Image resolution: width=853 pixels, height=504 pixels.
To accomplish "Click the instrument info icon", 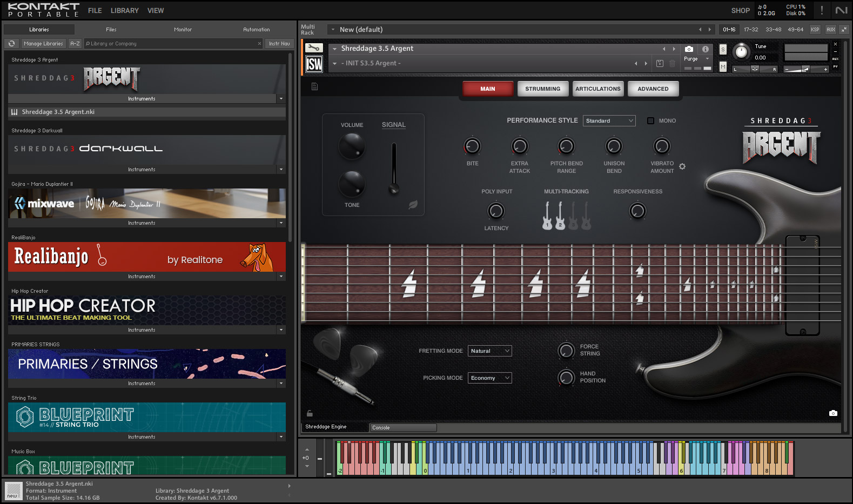I will click(705, 49).
